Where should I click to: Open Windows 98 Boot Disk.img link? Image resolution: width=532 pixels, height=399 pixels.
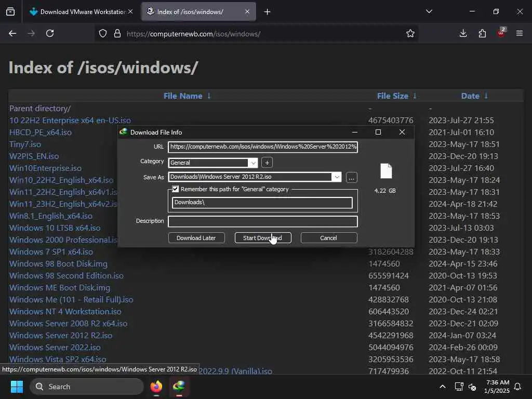[58, 263]
